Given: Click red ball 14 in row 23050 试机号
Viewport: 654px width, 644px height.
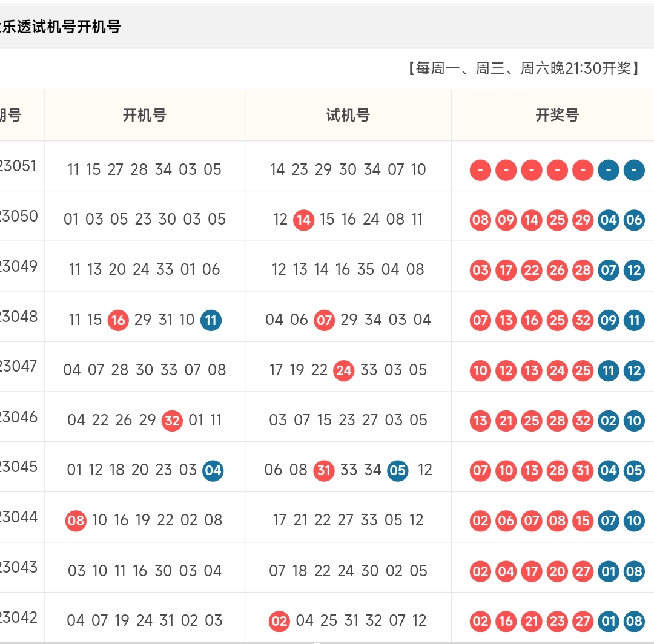Looking at the screenshot, I should pyautogui.click(x=303, y=220).
